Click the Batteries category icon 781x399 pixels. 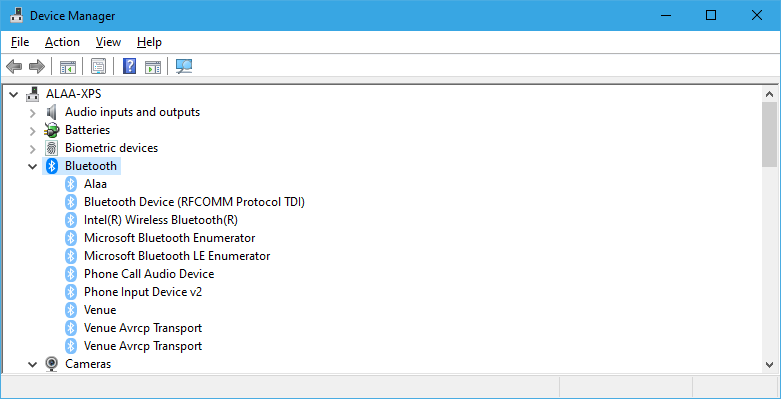pyautogui.click(x=51, y=130)
